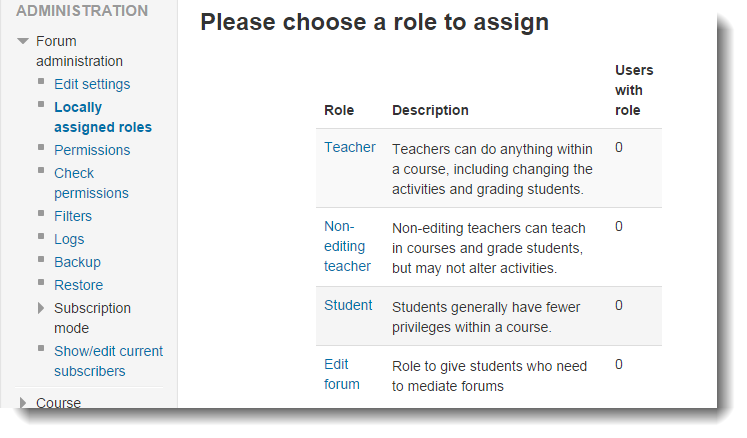
Task: Choose the Non-editing teacher role
Action: coord(347,246)
